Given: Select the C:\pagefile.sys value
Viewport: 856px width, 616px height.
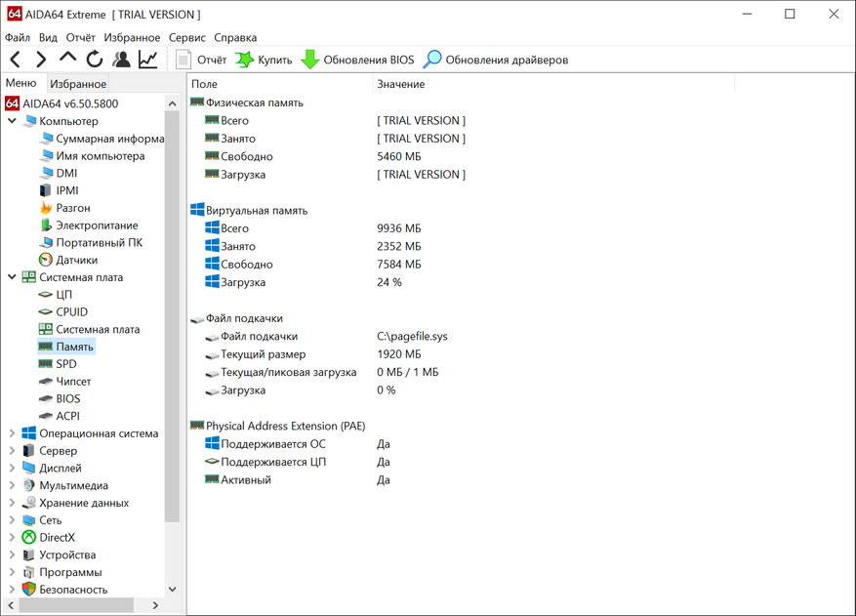Looking at the screenshot, I should click(412, 337).
